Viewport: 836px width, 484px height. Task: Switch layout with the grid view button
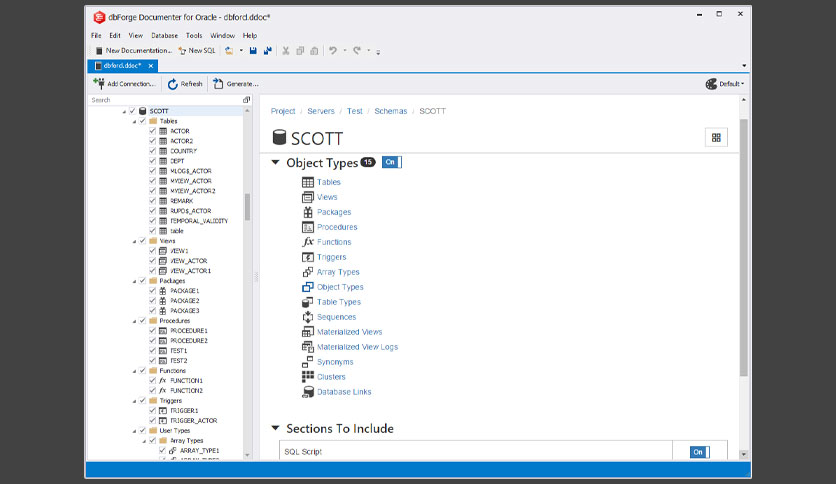point(716,138)
